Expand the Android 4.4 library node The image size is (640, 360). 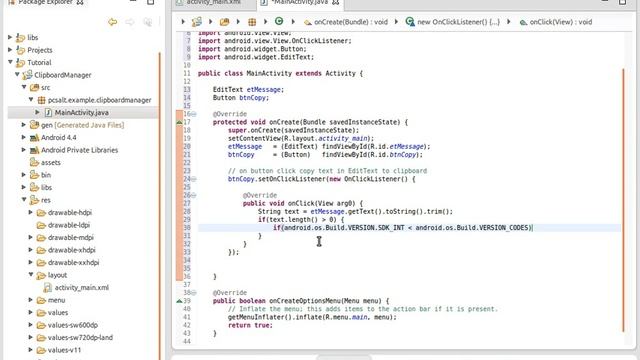click(24, 137)
